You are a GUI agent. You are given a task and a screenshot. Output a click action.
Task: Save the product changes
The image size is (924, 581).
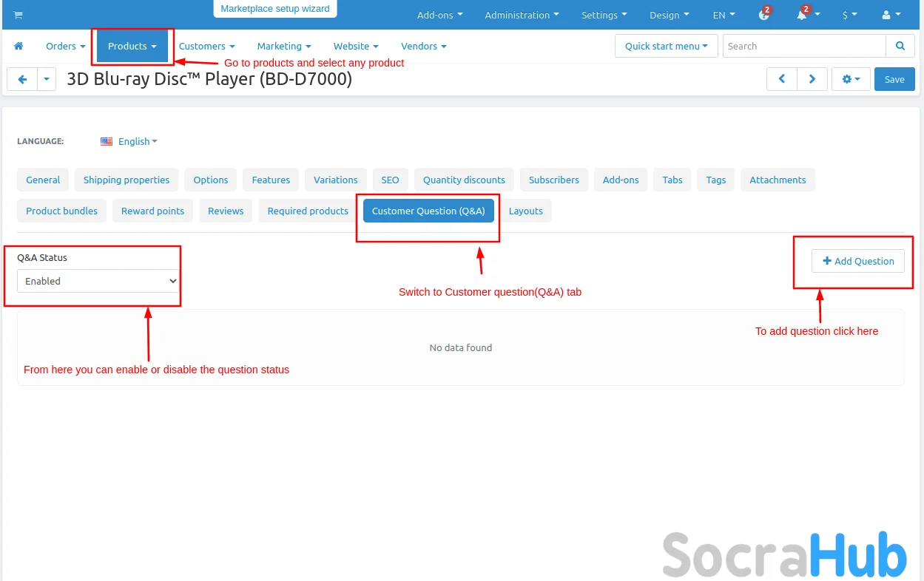point(894,79)
